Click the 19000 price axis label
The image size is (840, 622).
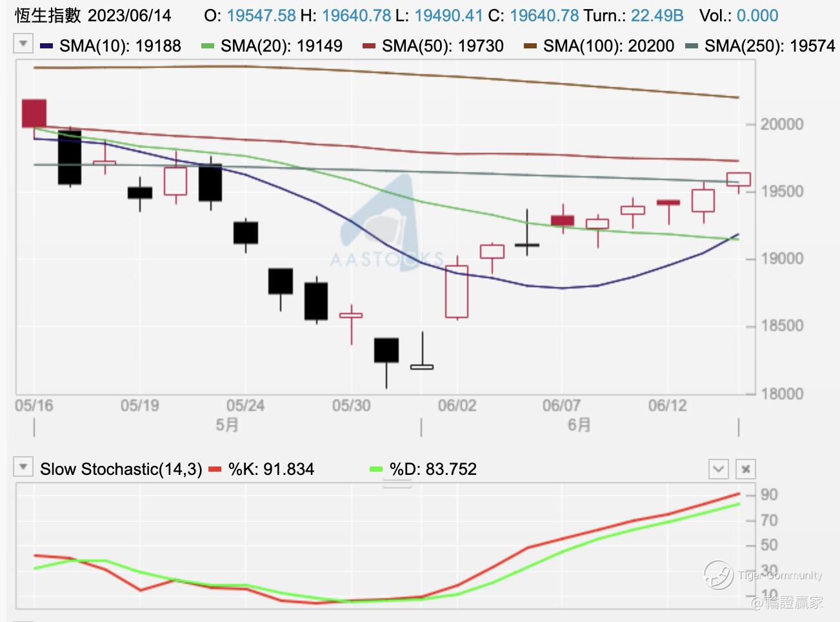pos(782,259)
